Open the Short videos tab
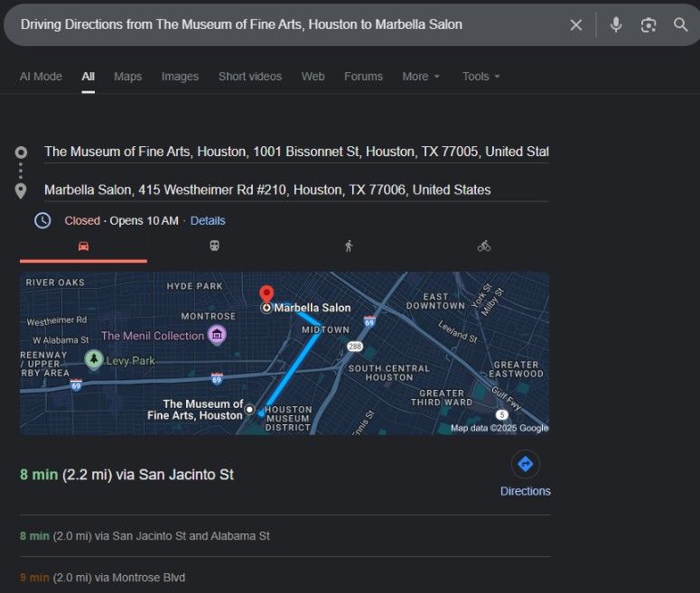Image resolution: width=700 pixels, height=593 pixels. pos(250,77)
